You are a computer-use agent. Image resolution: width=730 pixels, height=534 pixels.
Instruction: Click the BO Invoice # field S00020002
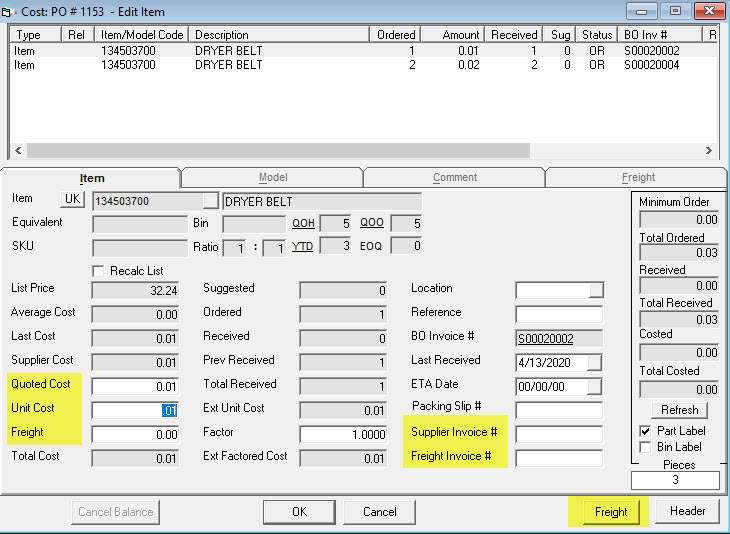tap(559, 338)
